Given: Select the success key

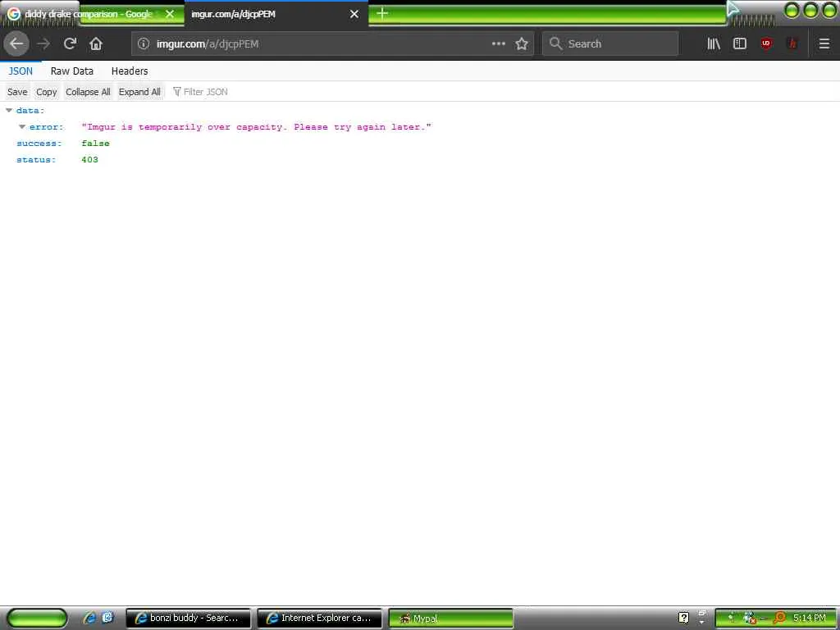Looking at the screenshot, I should coord(39,144).
